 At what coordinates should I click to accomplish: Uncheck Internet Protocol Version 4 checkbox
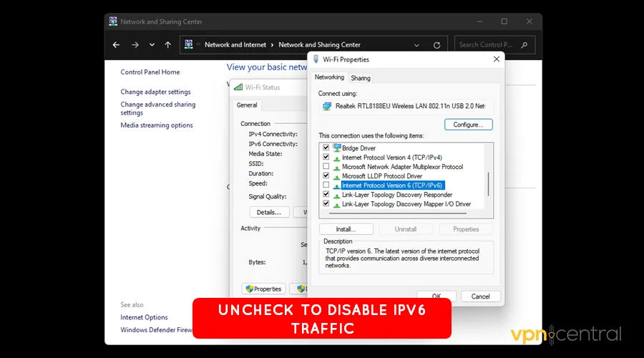point(326,157)
